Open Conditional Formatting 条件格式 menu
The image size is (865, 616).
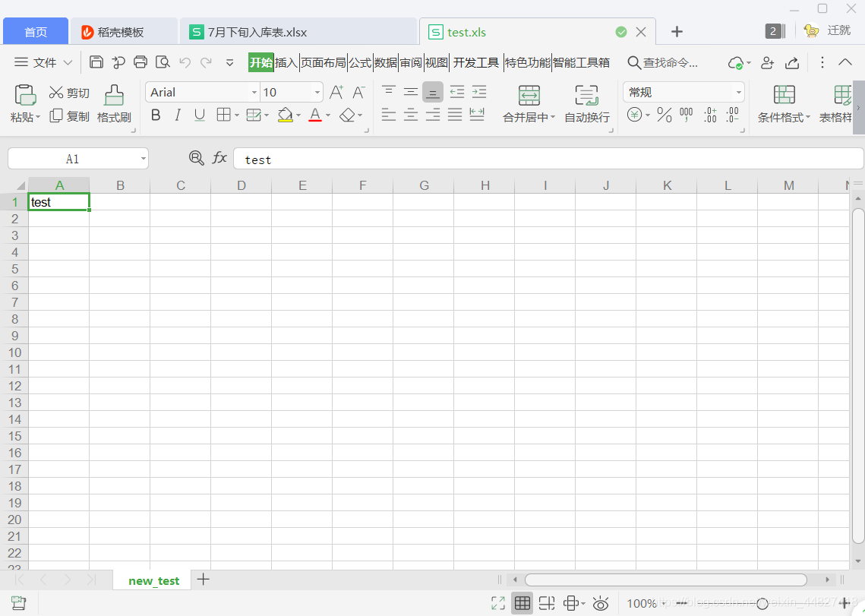(784, 104)
